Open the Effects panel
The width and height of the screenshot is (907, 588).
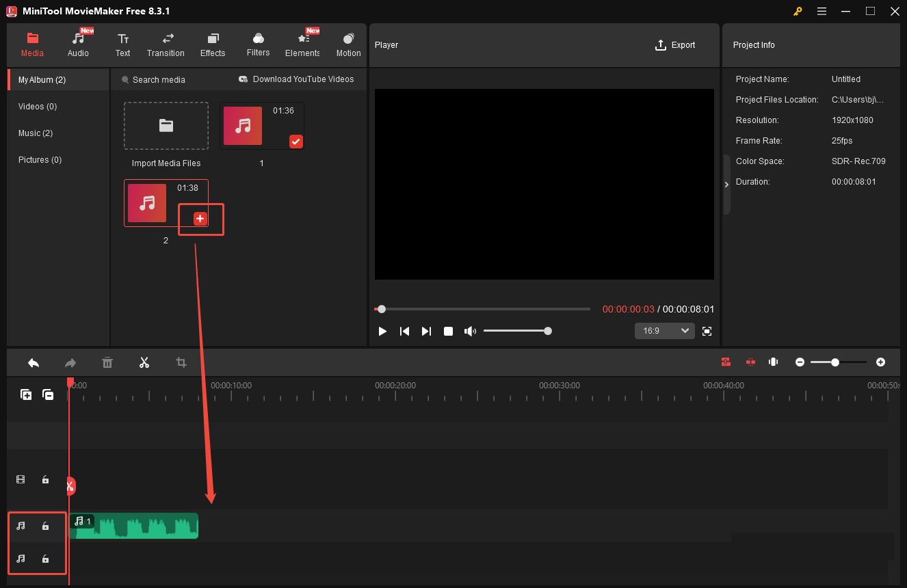213,44
